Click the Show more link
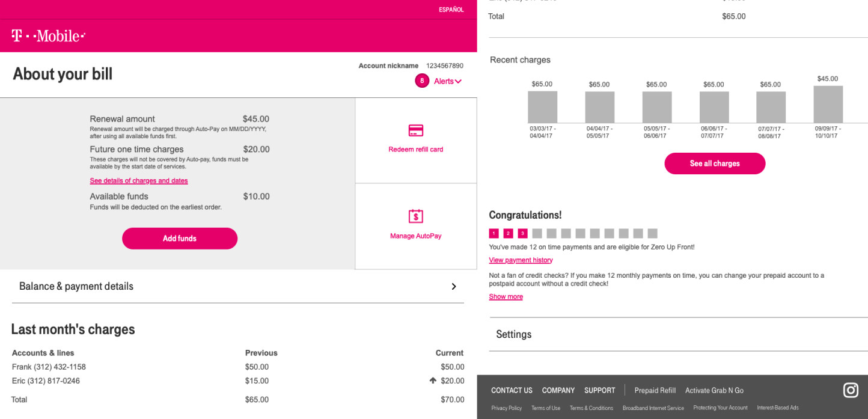The height and width of the screenshot is (419, 868). coord(506,297)
